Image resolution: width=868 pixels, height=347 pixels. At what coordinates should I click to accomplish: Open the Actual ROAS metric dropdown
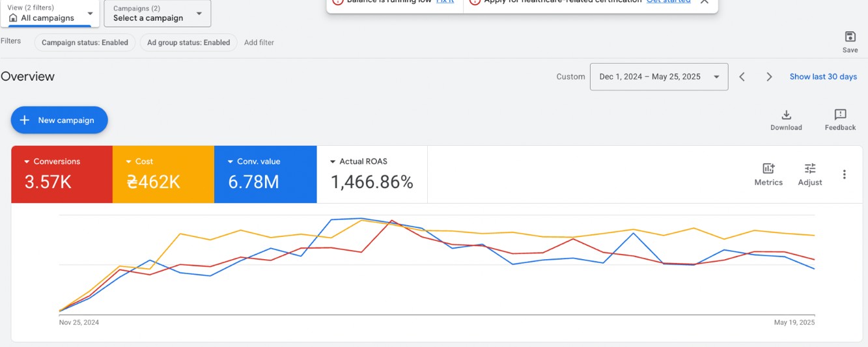pyautogui.click(x=358, y=161)
